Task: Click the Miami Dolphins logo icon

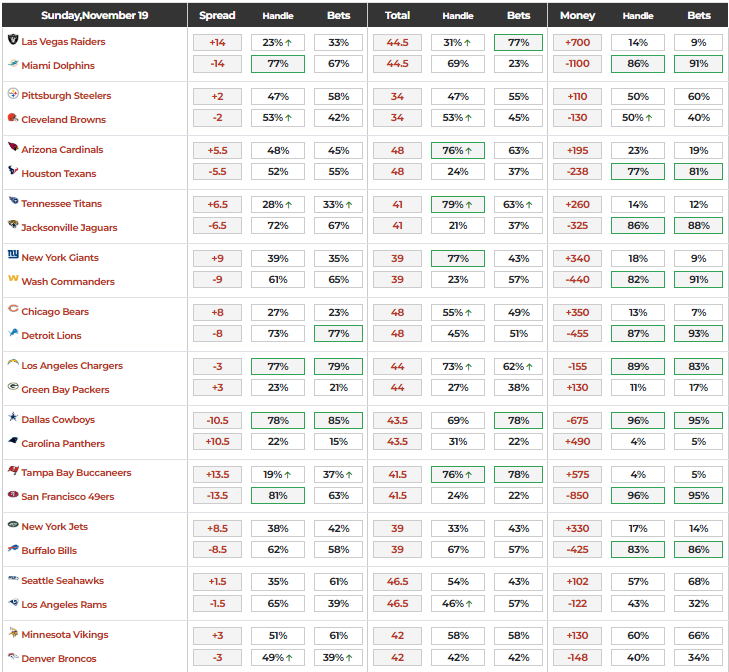Action: click(x=13, y=63)
